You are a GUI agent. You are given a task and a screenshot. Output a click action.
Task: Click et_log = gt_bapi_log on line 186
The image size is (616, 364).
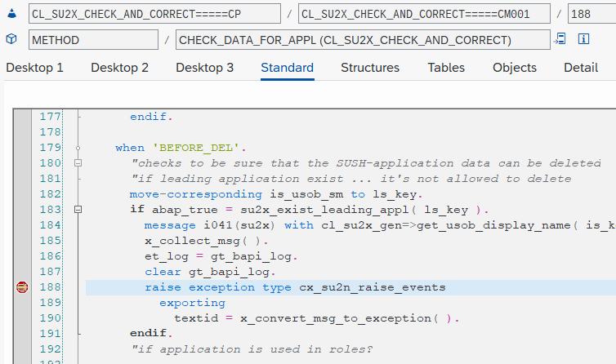[221, 256]
